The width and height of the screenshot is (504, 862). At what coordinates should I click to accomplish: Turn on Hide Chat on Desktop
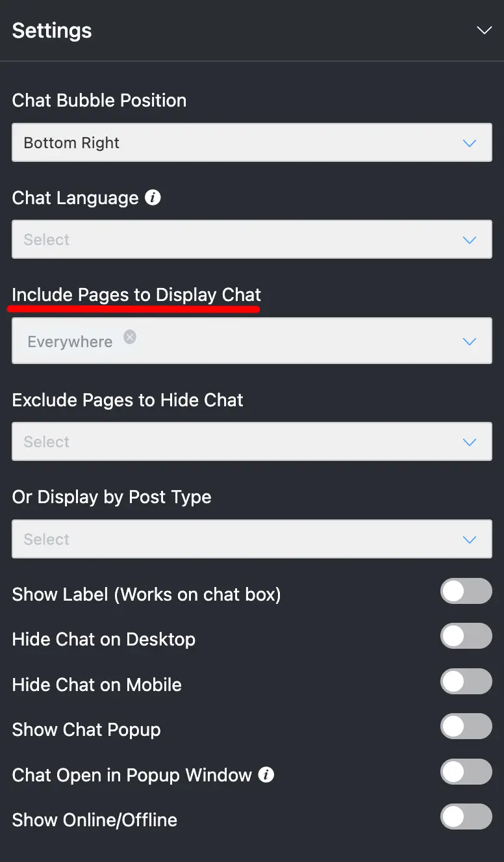(466, 636)
